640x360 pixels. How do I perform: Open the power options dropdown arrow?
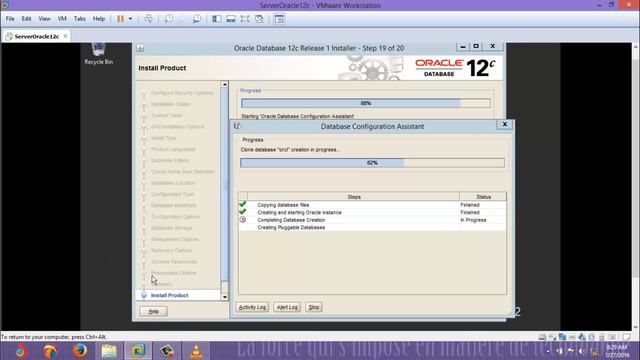coord(130,19)
